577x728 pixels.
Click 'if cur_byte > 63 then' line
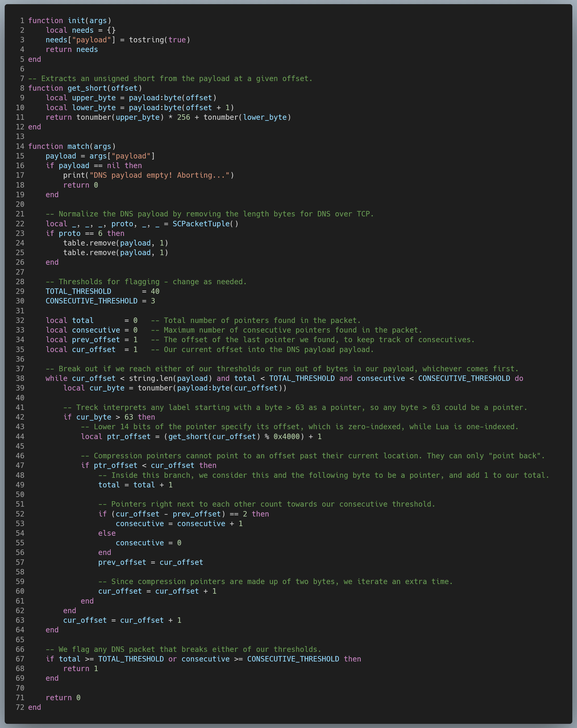point(109,417)
